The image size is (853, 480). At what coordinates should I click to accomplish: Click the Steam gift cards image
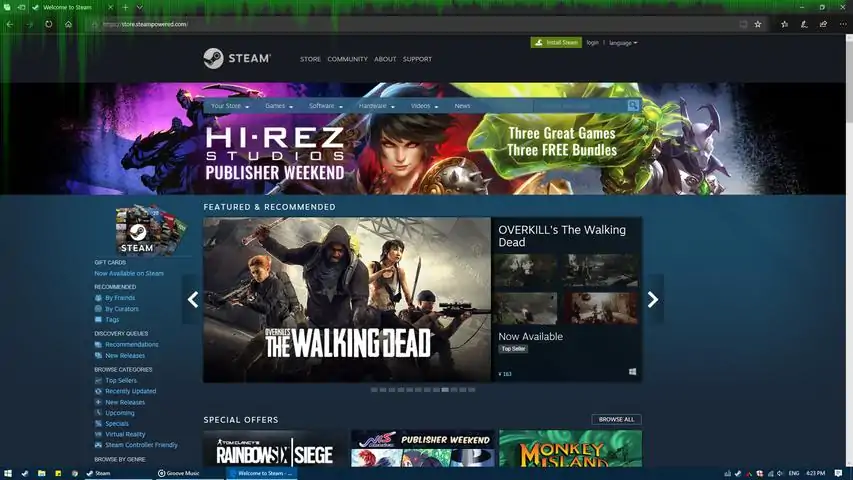[150, 230]
